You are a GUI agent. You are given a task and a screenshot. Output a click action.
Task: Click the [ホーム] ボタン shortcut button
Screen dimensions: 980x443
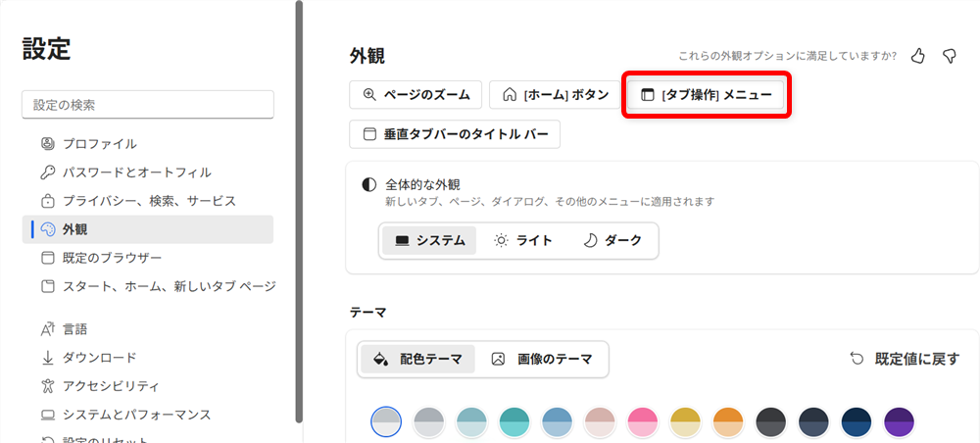point(555,95)
